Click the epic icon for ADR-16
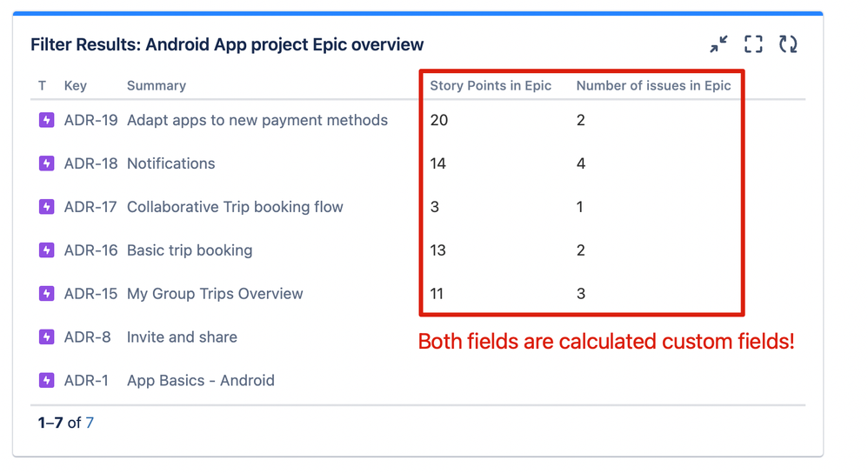 (x=46, y=250)
